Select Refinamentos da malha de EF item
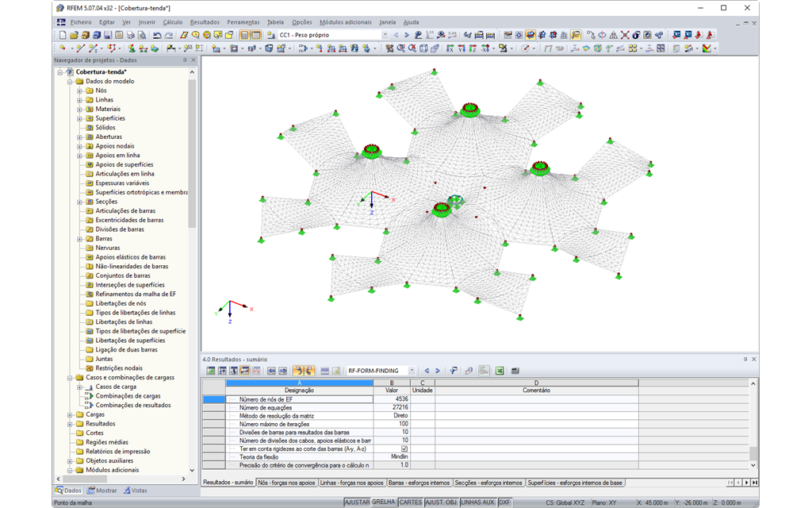 pyautogui.click(x=136, y=294)
